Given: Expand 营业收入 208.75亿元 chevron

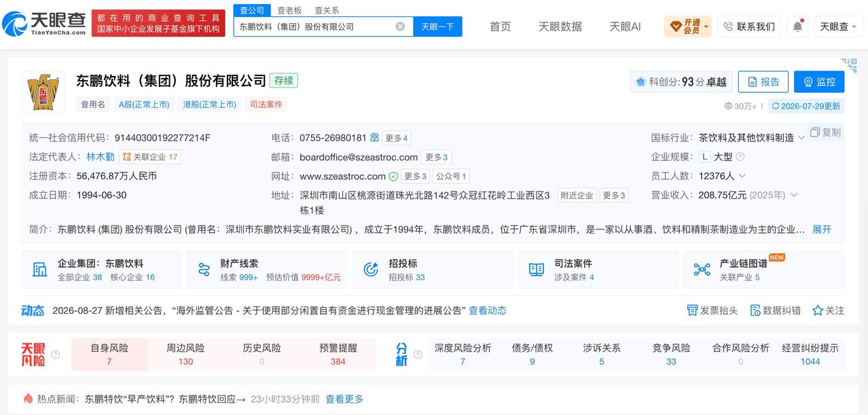Looking at the screenshot, I should [x=793, y=195].
